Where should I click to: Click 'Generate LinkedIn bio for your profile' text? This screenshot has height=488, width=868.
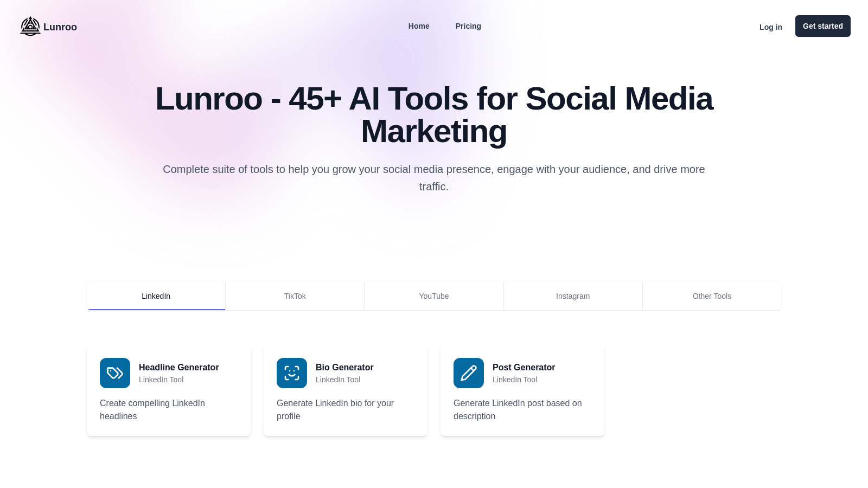[335, 409]
